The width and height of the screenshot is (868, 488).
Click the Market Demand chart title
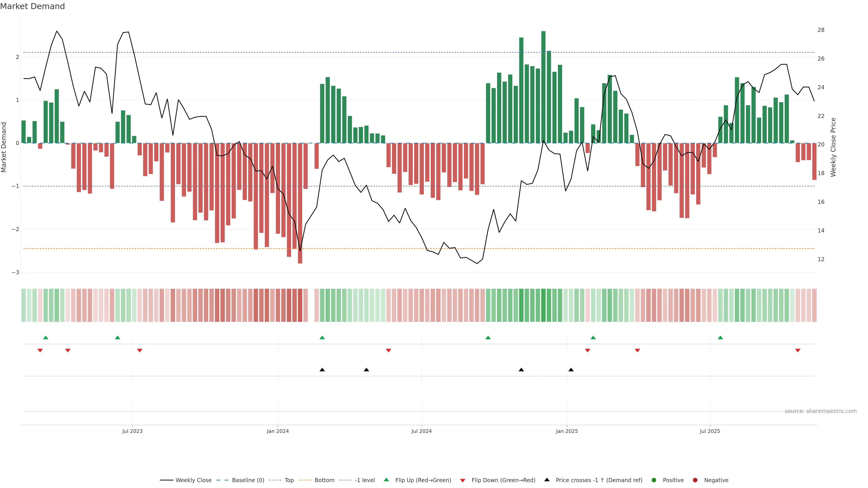pyautogui.click(x=32, y=6)
